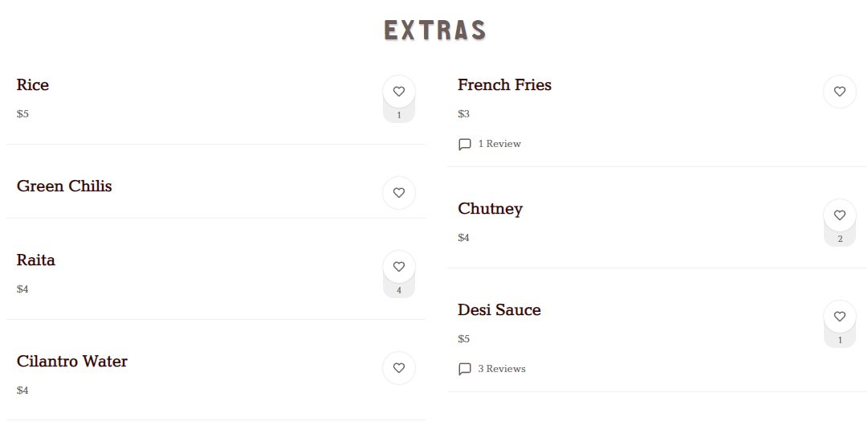868x442 pixels.
Task: View the 3 Reviews for Desi Sauce
Action: click(502, 370)
